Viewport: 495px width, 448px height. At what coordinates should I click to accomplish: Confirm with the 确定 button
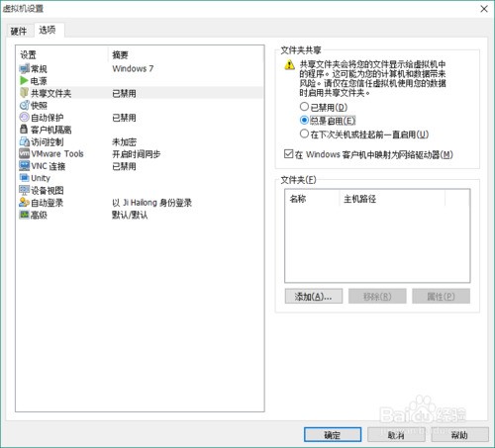point(333,435)
